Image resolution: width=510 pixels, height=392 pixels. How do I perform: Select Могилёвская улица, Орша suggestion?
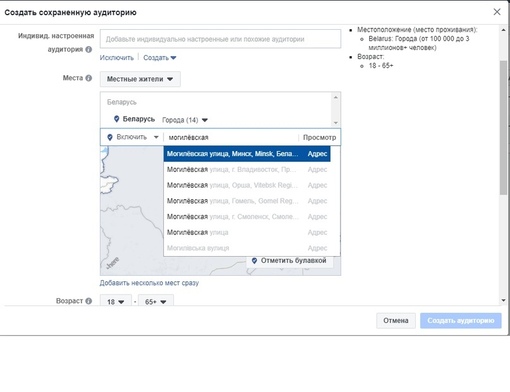[247, 185]
